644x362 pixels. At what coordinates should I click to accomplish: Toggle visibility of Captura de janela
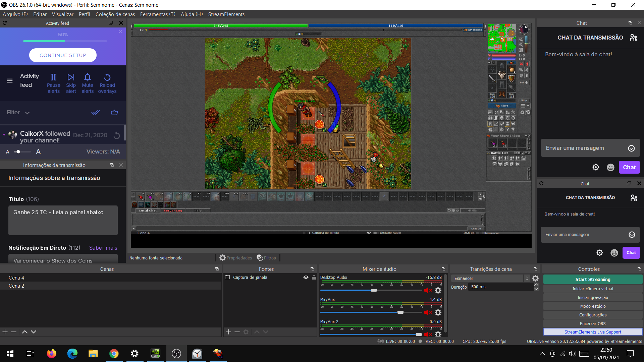coord(306,277)
